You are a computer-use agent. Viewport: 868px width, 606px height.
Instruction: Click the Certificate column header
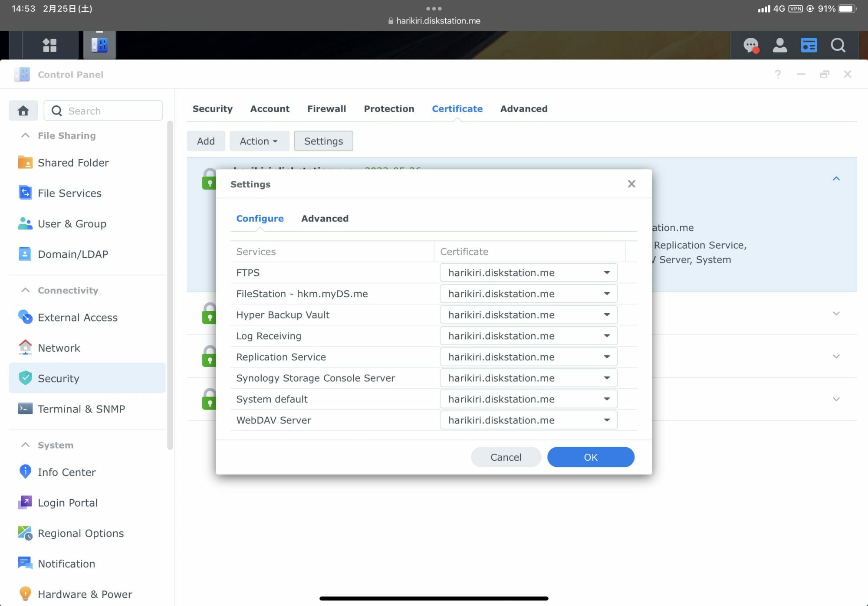529,252
